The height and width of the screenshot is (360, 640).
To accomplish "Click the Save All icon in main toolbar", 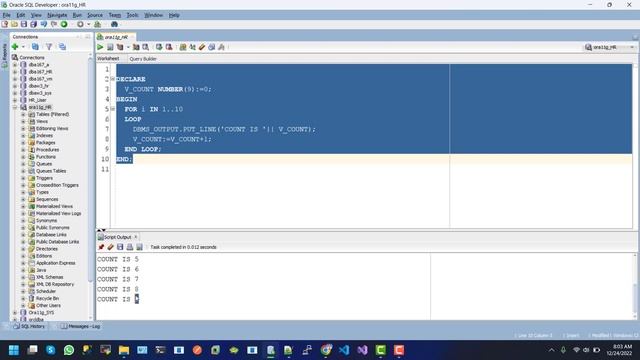I will (x=33, y=24).
